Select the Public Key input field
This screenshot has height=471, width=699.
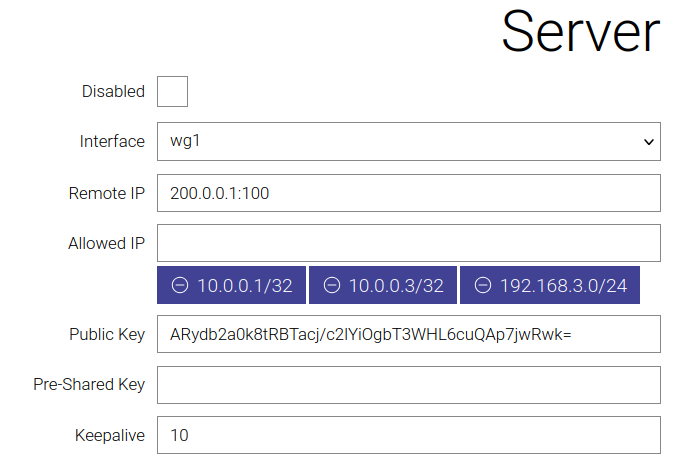tap(408, 334)
